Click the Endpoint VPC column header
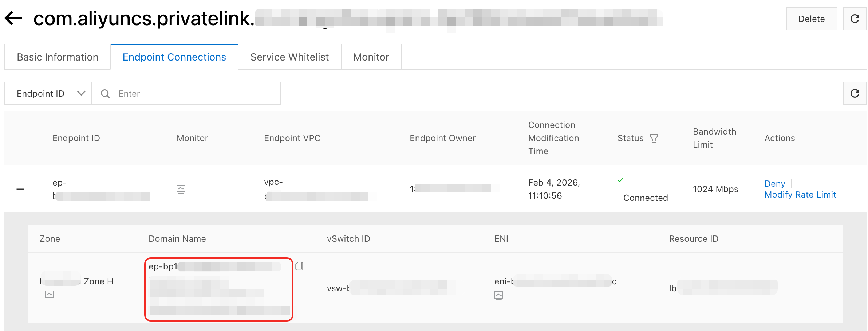This screenshot has height=331, width=868. (292, 138)
